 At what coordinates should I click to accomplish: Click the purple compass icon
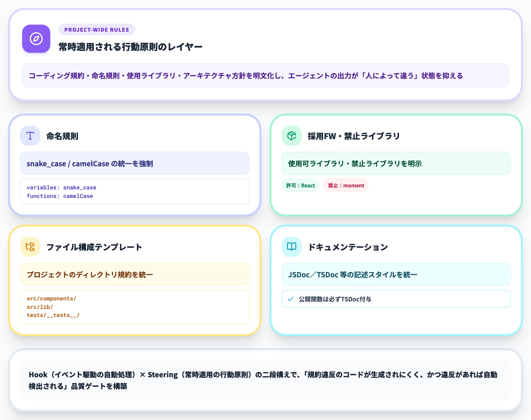click(36, 39)
